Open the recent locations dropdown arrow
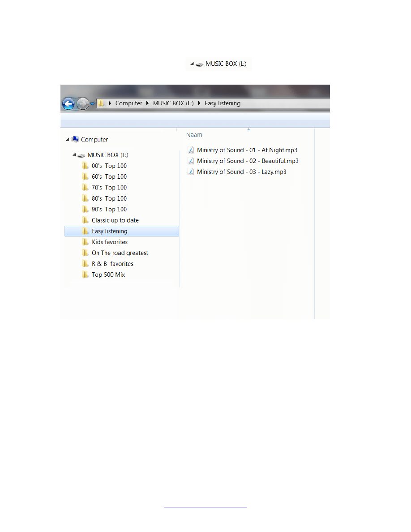This screenshot has height=532, width=411. [92, 104]
